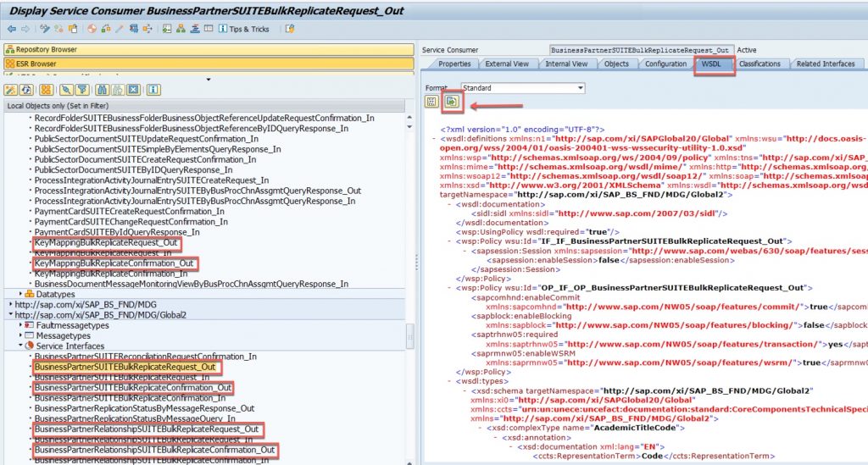Select BusinessPartnerRelationshipSUITEBulkReplicateConfirmation_Out tree item

[154, 450]
